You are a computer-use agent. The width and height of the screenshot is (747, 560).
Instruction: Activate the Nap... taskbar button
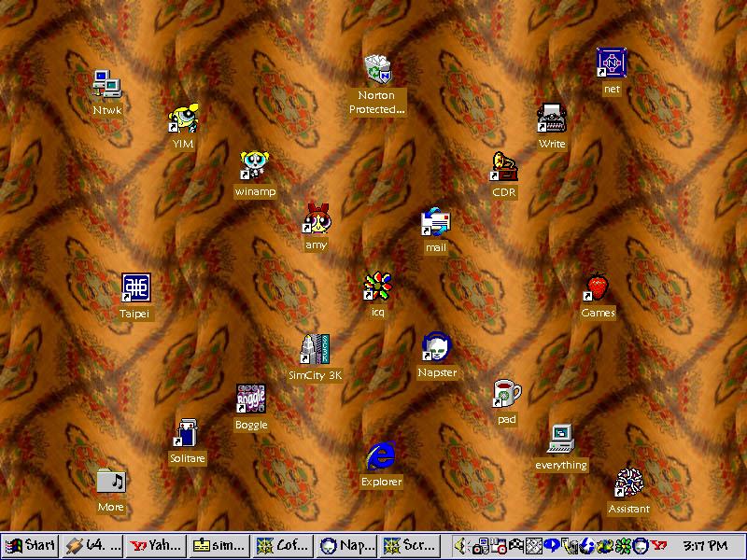(x=345, y=545)
